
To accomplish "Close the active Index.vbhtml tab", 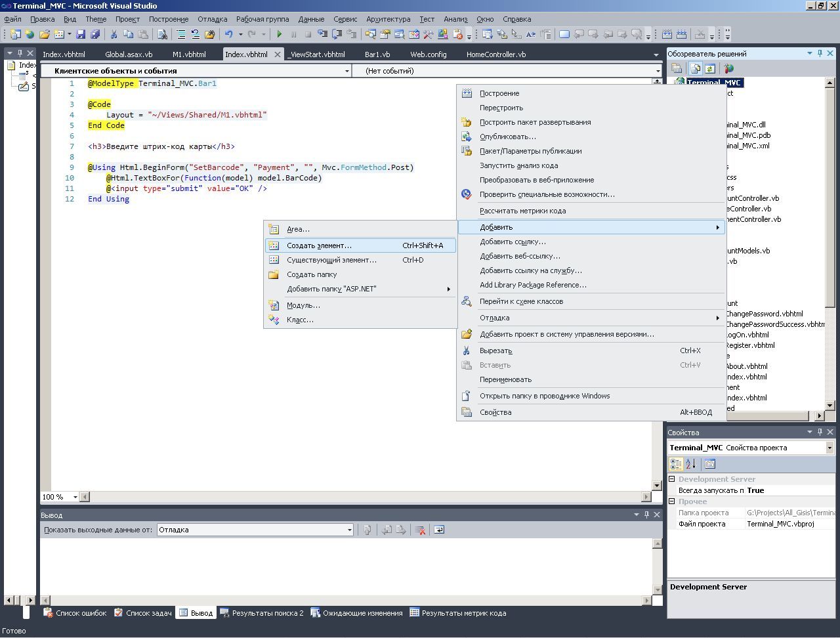I will (x=278, y=54).
